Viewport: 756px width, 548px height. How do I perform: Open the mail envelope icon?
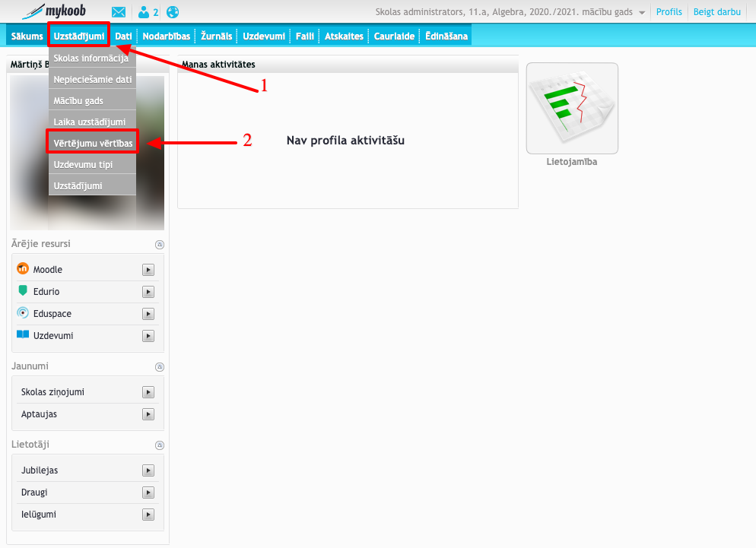pyautogui.click(x=119, y=12)
